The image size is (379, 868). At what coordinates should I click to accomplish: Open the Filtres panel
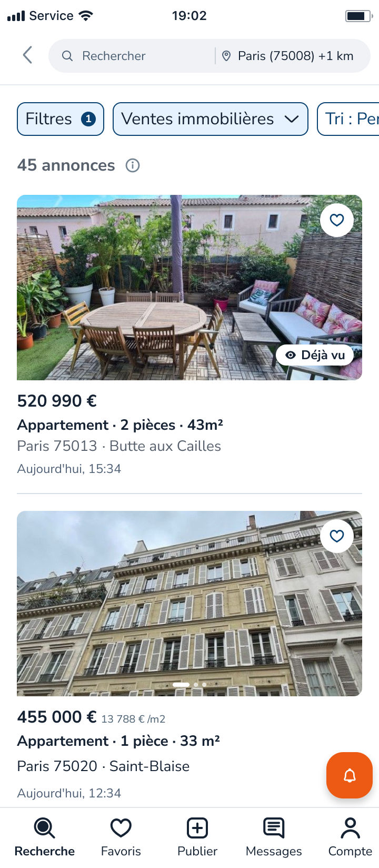61,119
